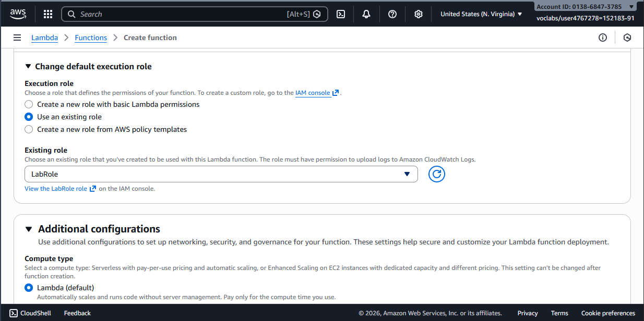This screenshot has height=321, width=644.
Task: Launch CloudShell from the top bar icon
Action: coord(340,14)
